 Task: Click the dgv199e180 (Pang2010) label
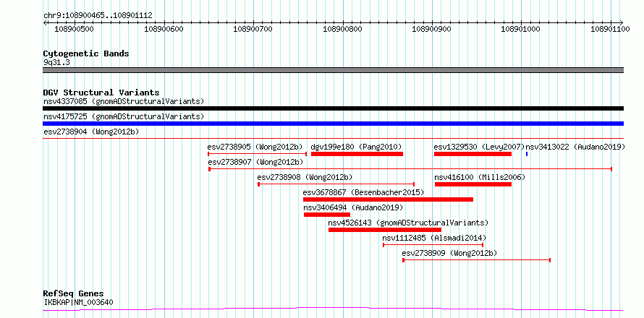tap(356, 147)
